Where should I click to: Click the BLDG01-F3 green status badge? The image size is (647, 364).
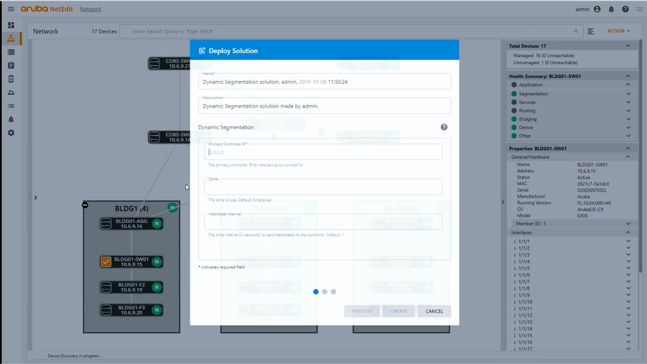click(157, 310)
